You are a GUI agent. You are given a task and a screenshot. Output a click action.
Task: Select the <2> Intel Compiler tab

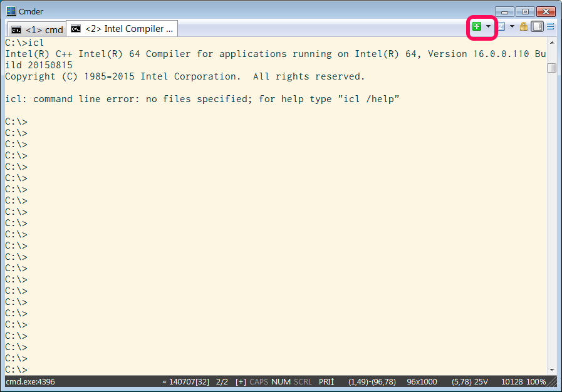[122, 29]
